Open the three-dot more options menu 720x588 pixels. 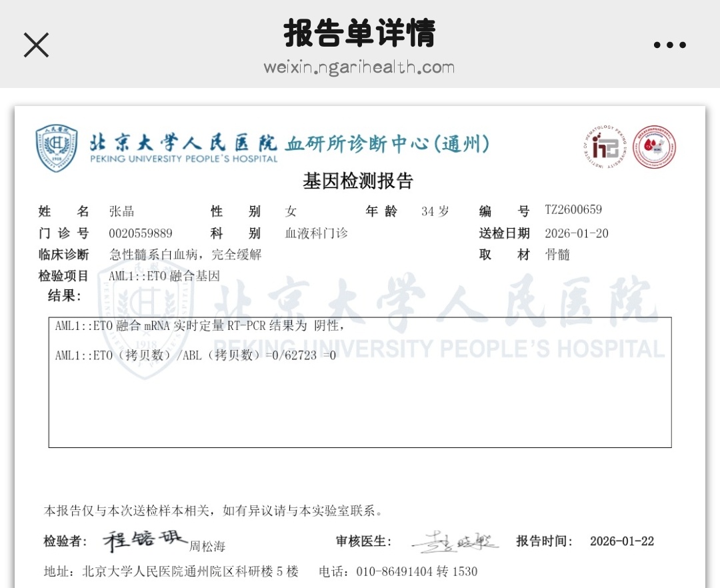(x=669, y=45)
